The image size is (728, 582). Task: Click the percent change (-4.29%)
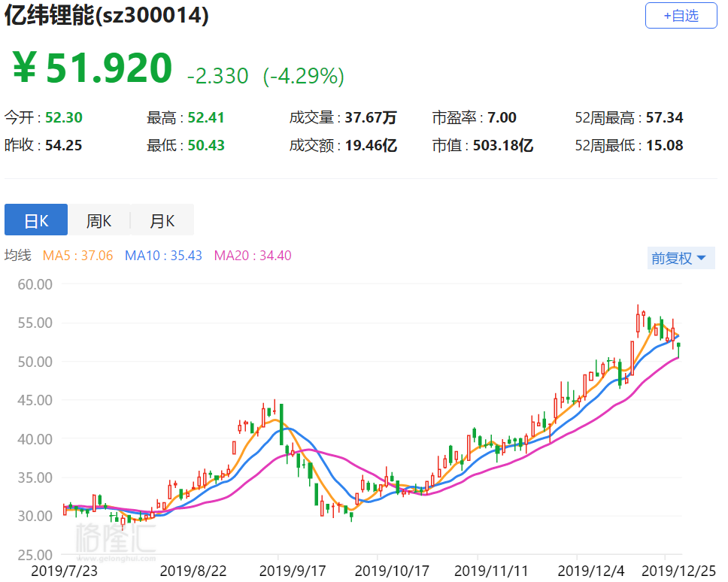click(x=304, y=76)
